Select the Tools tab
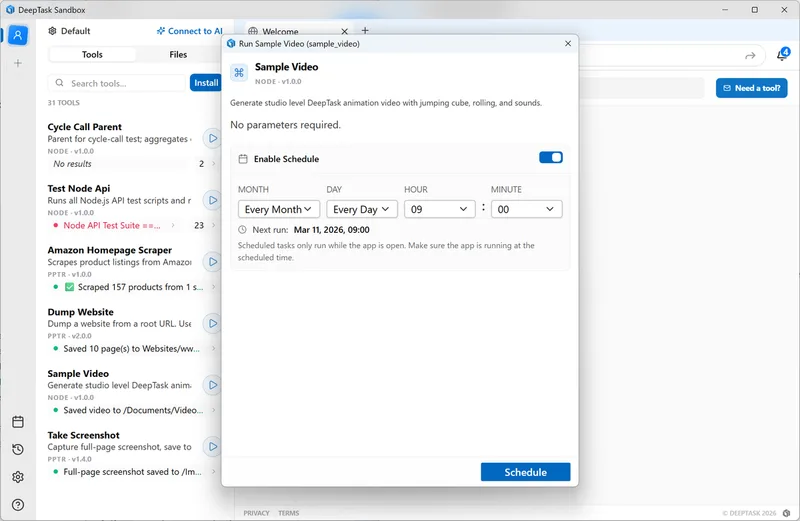Image resolution: width=800 pixels, height=521 pixels. (x=92, y=55)
